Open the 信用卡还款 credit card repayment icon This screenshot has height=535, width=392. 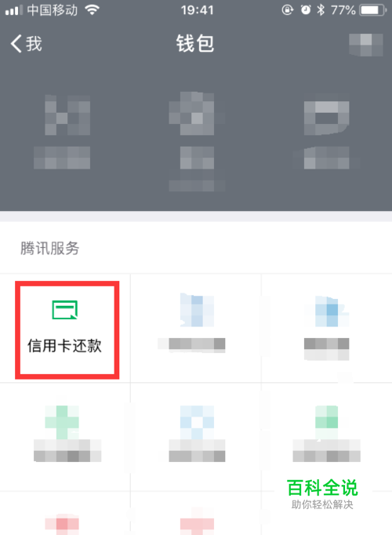click(x=65, y=310)
